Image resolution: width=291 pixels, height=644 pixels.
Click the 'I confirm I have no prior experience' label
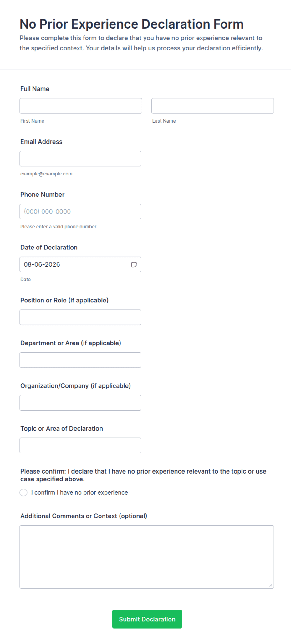pyautogui.click(x=79, y=492)
